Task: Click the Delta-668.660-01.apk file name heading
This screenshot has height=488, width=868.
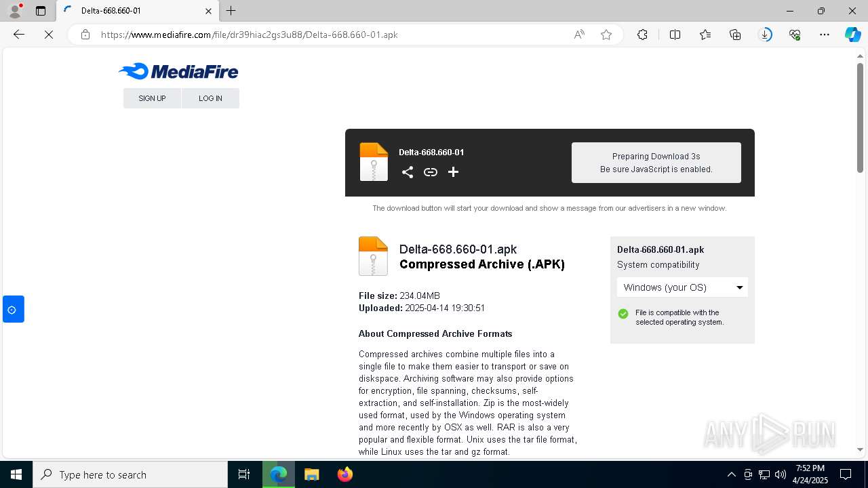Action: [458, 249]
